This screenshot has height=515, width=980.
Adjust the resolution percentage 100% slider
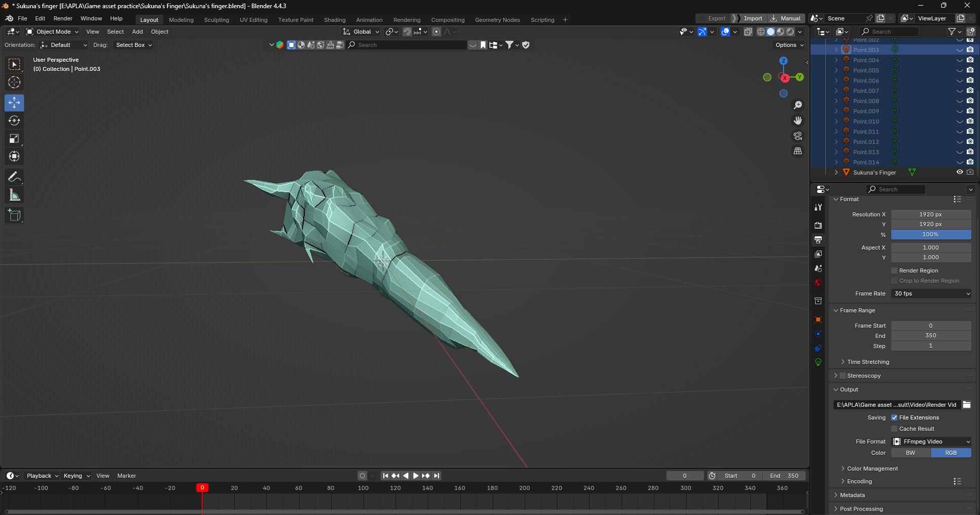(931, 234)
